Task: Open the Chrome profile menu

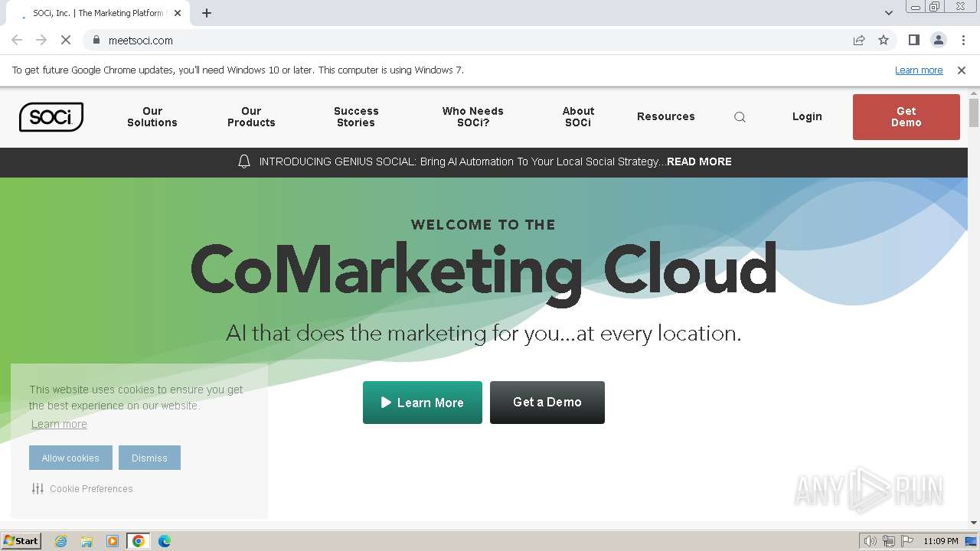Action: [938, 40]
